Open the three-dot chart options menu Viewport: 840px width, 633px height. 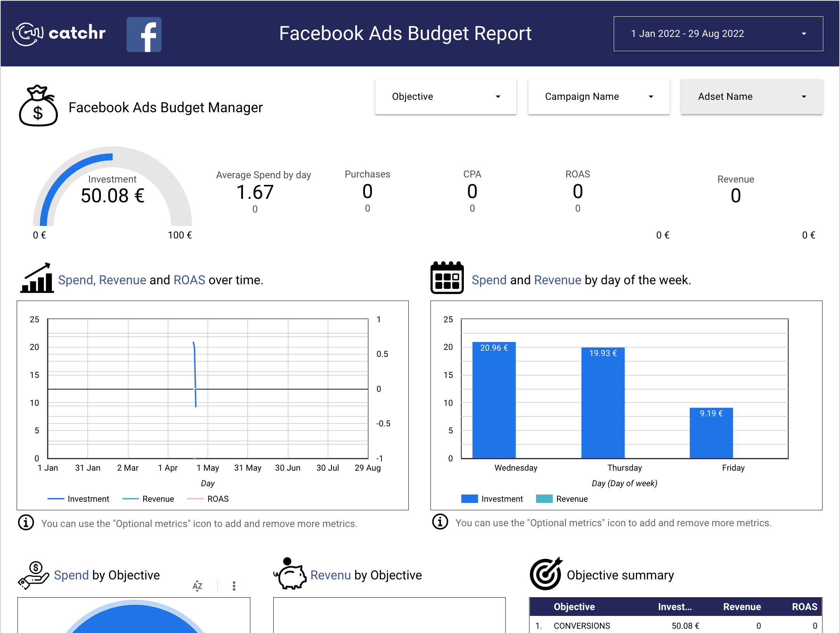pyautogui.click(x=234, y=586)
